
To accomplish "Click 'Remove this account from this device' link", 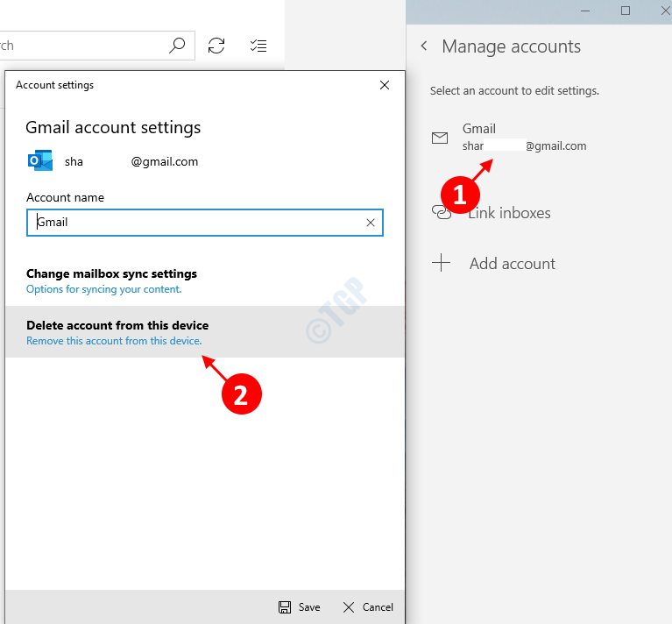I will (x=114, y=341).
